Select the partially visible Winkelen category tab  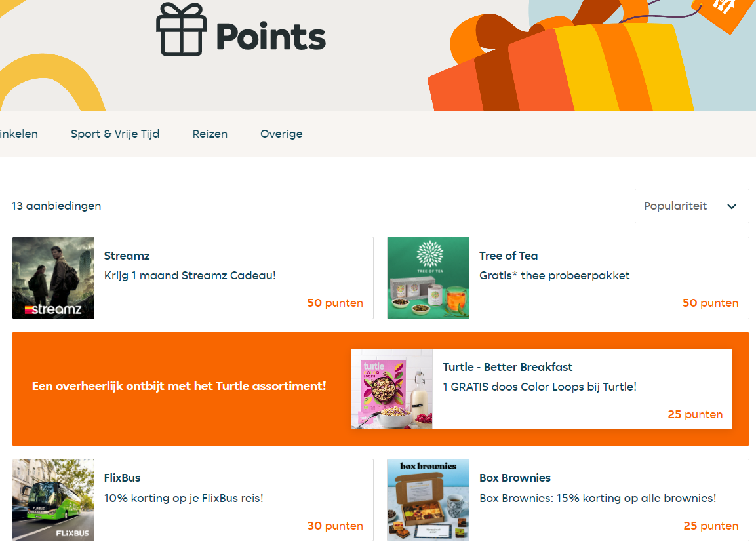[19, 134]
